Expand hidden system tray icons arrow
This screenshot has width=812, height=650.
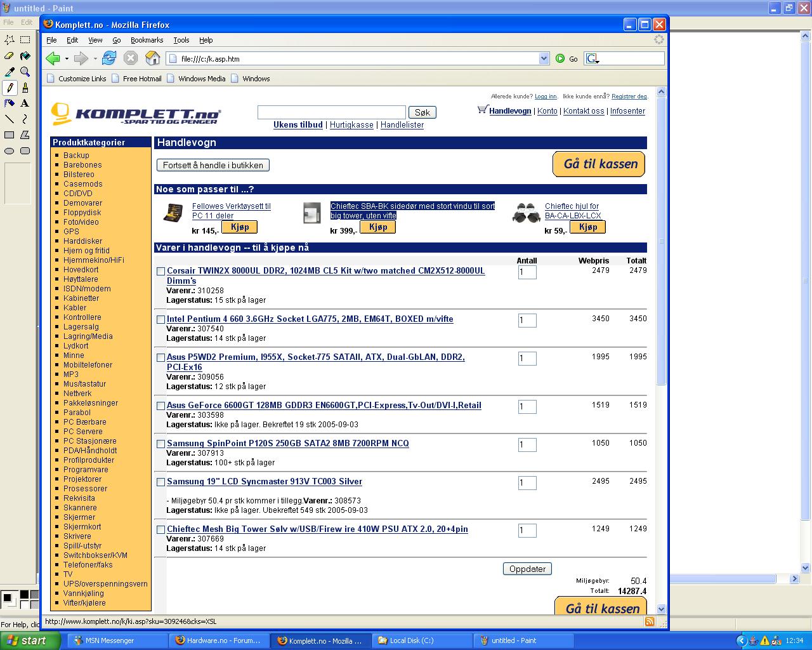point(741,640)
